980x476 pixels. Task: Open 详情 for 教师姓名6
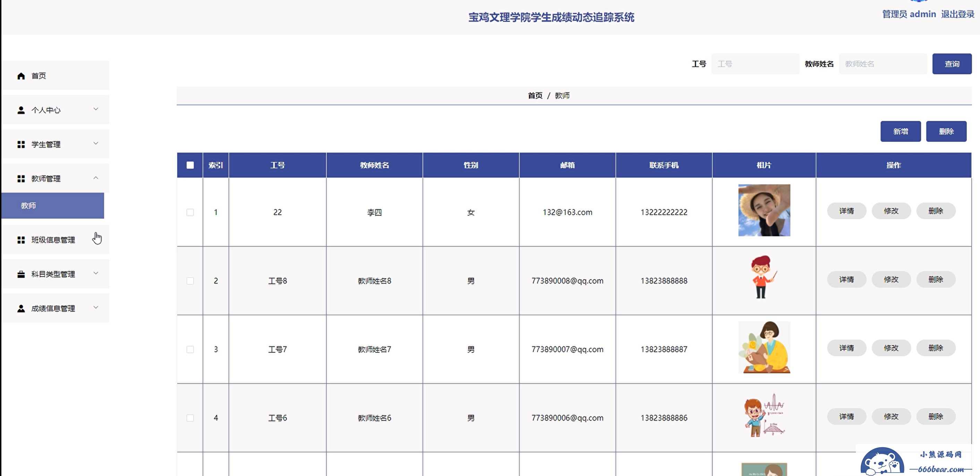pyautogui.click(x=846, y=417)
